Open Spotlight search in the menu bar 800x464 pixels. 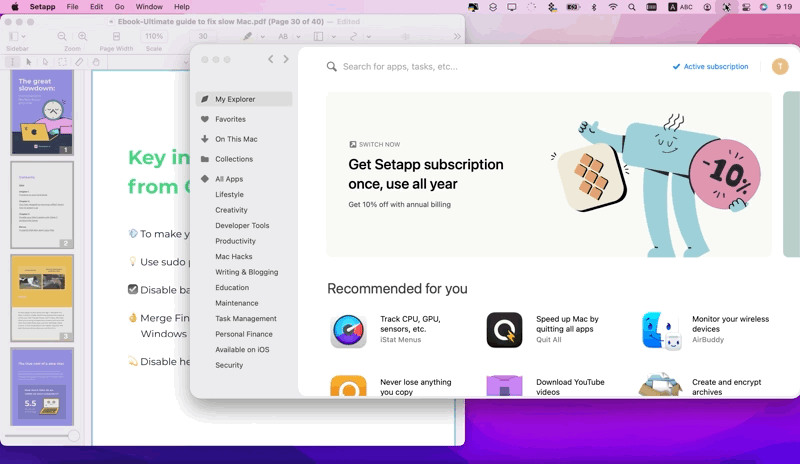[x=632, y=7]
